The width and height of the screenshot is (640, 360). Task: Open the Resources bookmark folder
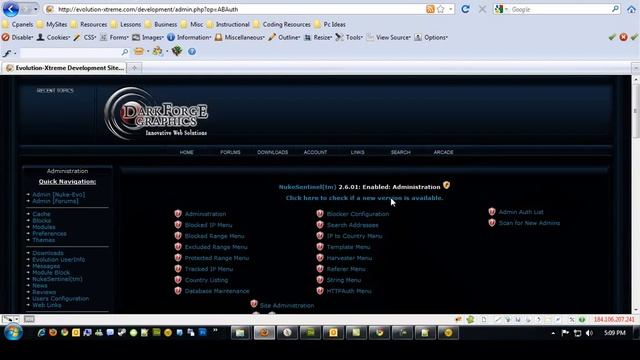pyautogui.click(x=89, y=24)
